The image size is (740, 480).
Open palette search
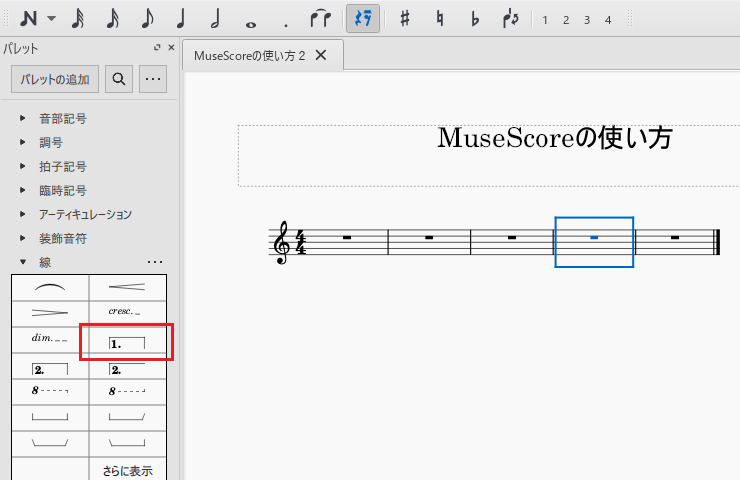(x=119, y=79)
